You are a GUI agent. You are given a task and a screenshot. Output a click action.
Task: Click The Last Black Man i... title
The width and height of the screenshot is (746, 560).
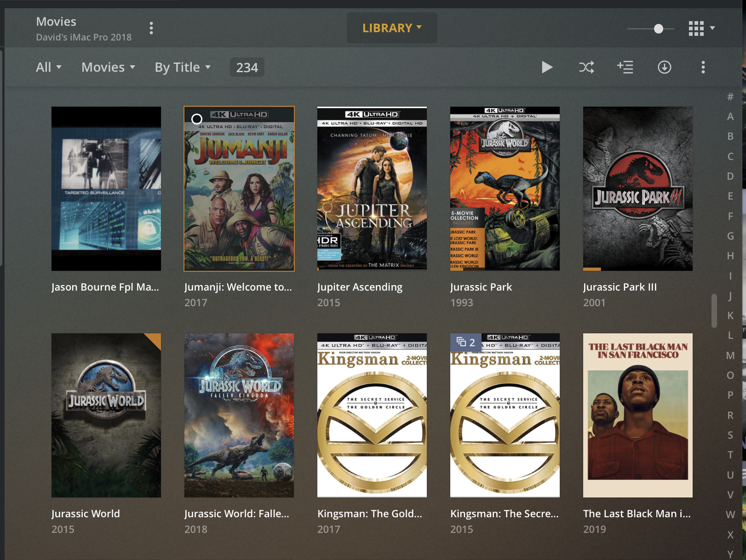tap(637, 514)
